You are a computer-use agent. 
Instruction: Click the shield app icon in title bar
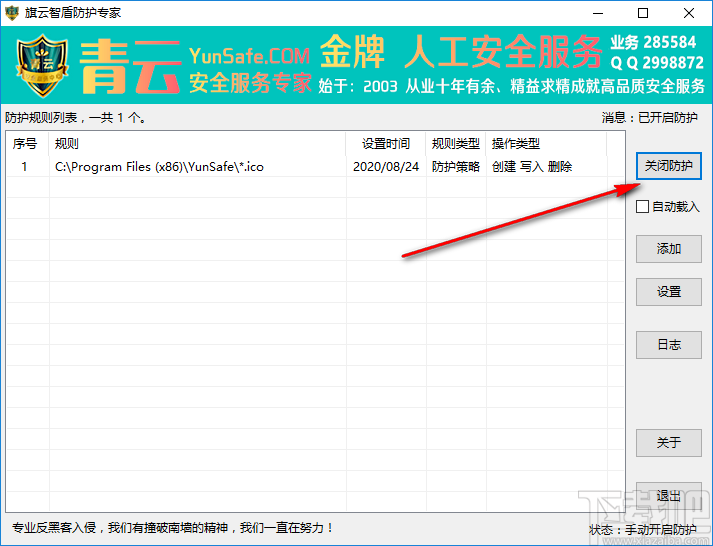(12, 13)
